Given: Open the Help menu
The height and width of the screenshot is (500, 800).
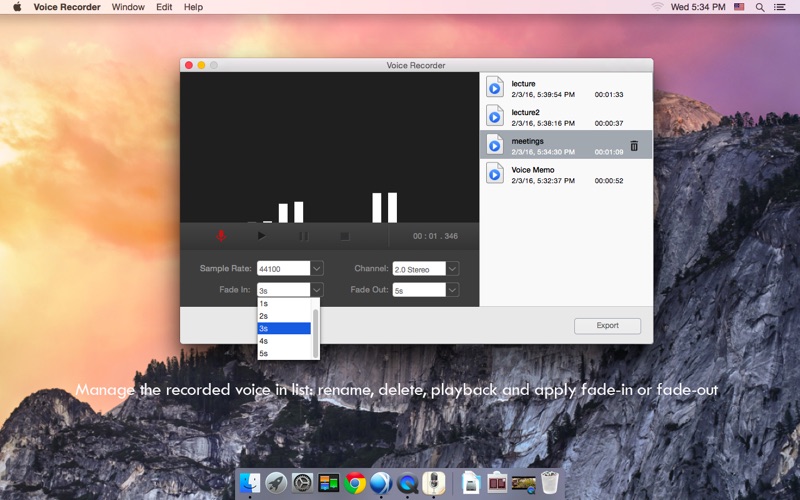Looking at the screenshot, I should [x=193, y=7].
